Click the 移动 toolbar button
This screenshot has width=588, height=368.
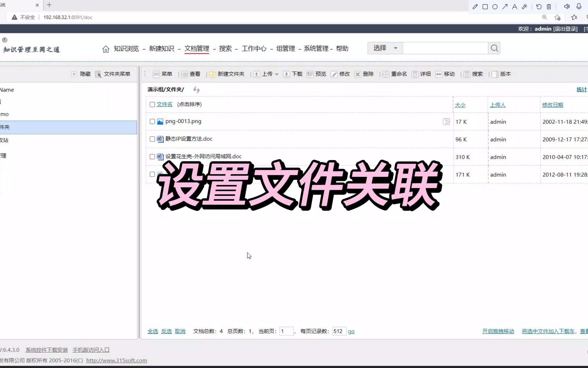(445, 74)
